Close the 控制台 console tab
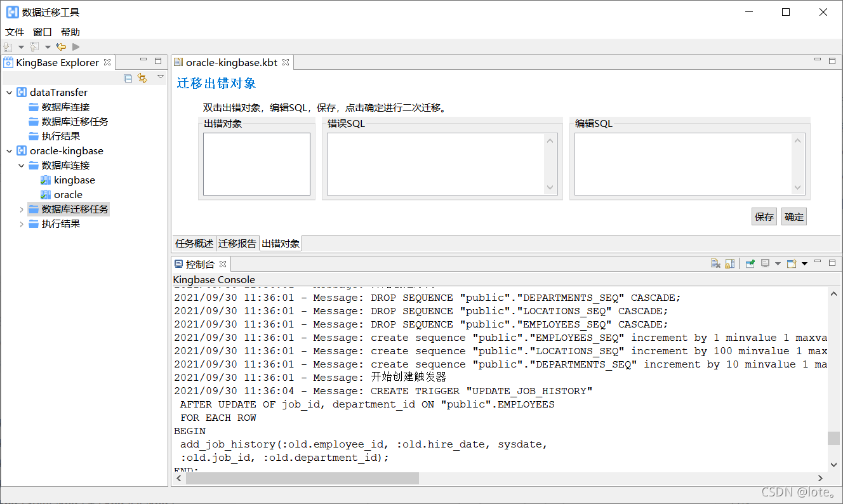The height and width of the screenshot is (504, 843). coord(223,264)
